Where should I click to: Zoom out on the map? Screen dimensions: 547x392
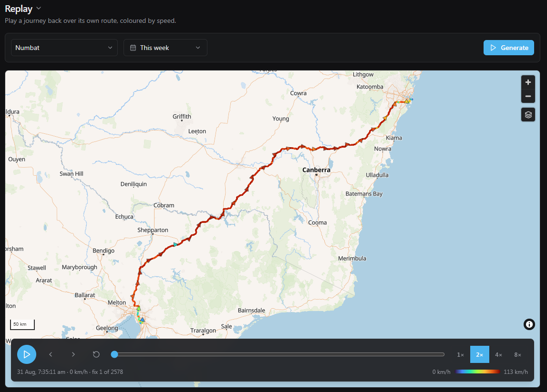(528, 96)
